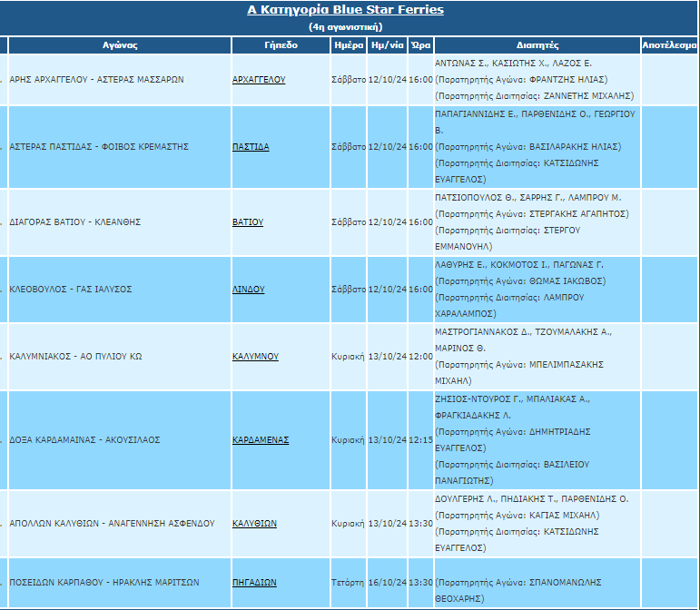The image size is (700, 610).
Task: Click referees ΔΟΥΛΓΕΡΗΣ Λ., ΠΗΔΙΑΚΗΣ Τ. line
Action: point(532,499)
